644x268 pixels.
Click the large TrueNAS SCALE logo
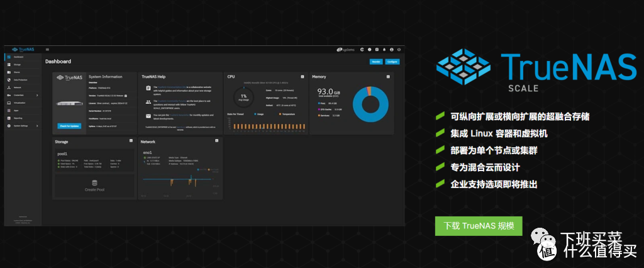coord(536,70)
